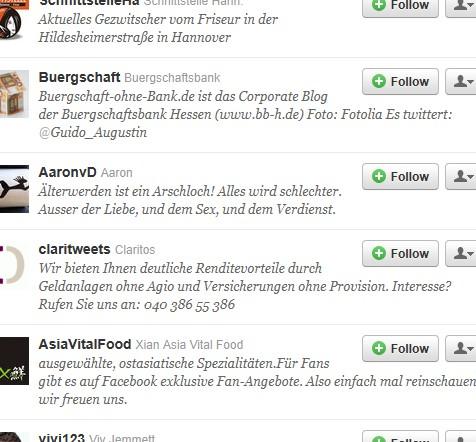Click AaronvD lizard avatar image
This screenshot has width=476, height=442.
[x=14, y=189]
